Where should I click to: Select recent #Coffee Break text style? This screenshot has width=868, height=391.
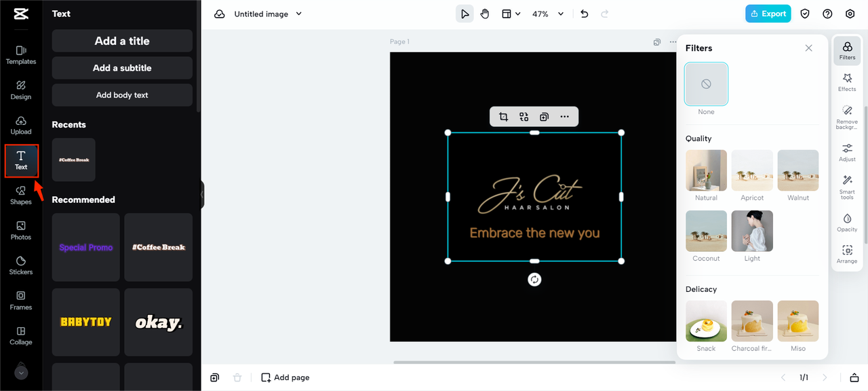click(x=74, y=160)
